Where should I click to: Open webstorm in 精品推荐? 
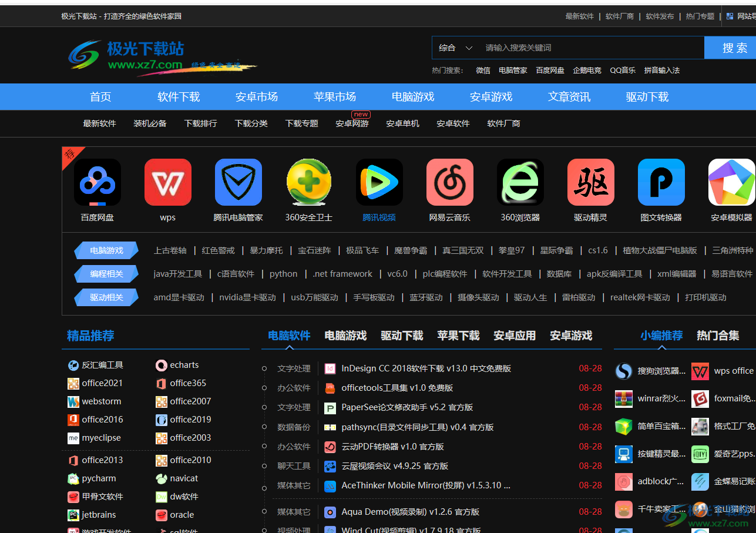[102, 401]
